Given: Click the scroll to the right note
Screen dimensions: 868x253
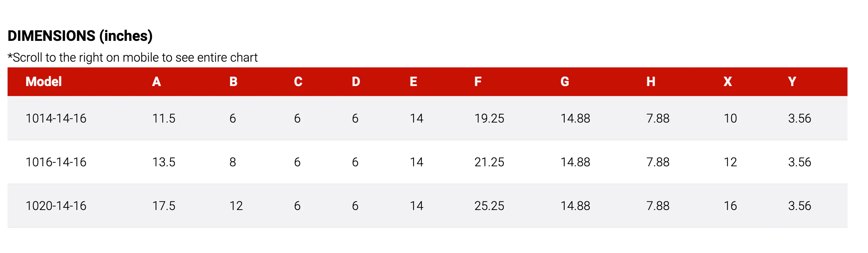Looking at the screenshot, I should [132, 57].
